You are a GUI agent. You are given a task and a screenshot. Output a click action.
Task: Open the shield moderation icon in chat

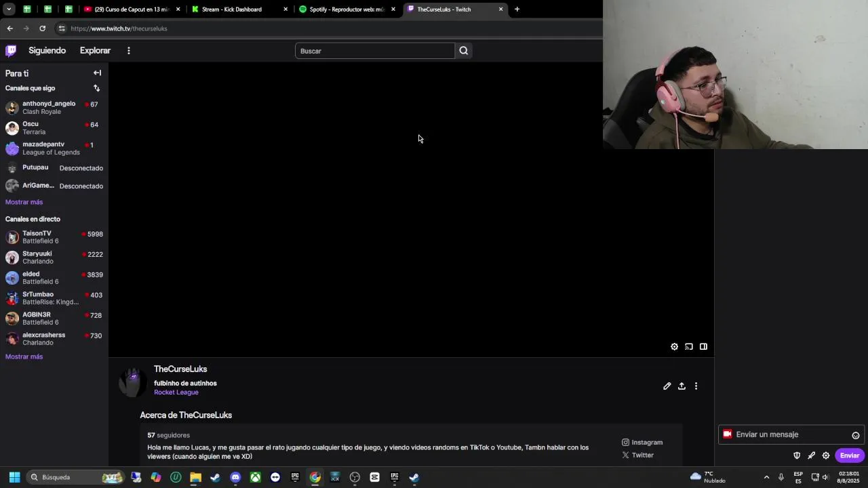point(797,455)
